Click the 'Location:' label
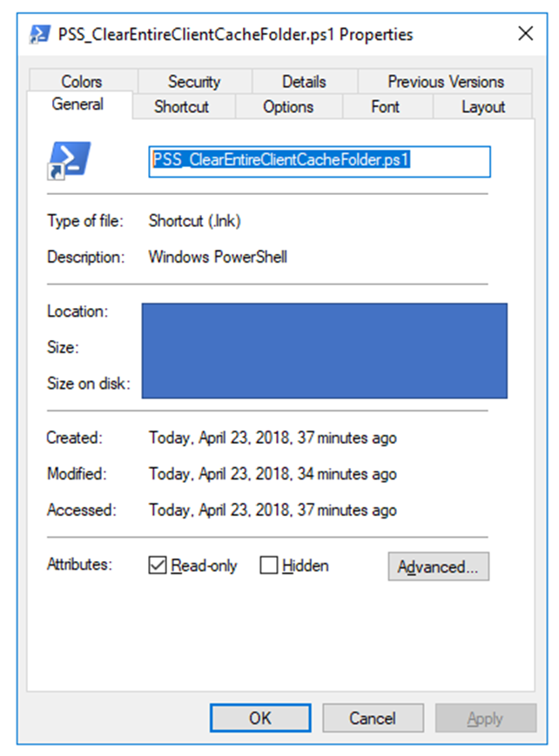 point(77,311)
